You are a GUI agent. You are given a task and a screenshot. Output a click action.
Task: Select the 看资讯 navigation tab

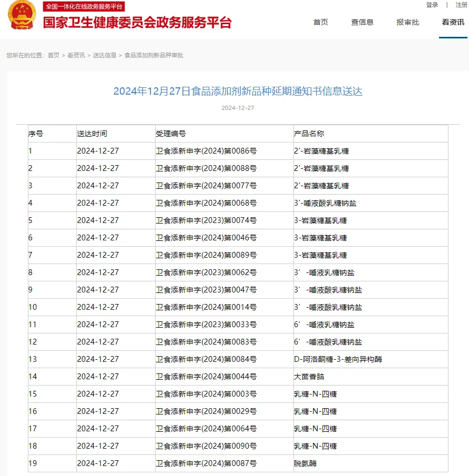click(x=453, y=22)
